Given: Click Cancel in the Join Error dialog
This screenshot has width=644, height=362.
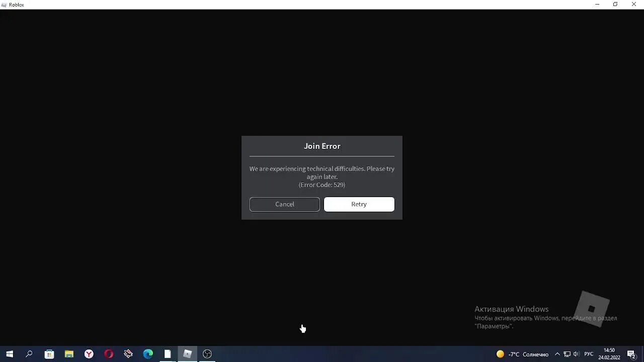Looking at the screenshot, I should (285, 204).
